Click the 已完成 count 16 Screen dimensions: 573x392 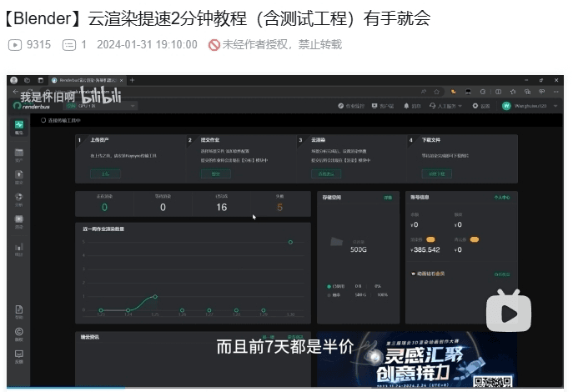pyautogui.click(x=222, y=208)
